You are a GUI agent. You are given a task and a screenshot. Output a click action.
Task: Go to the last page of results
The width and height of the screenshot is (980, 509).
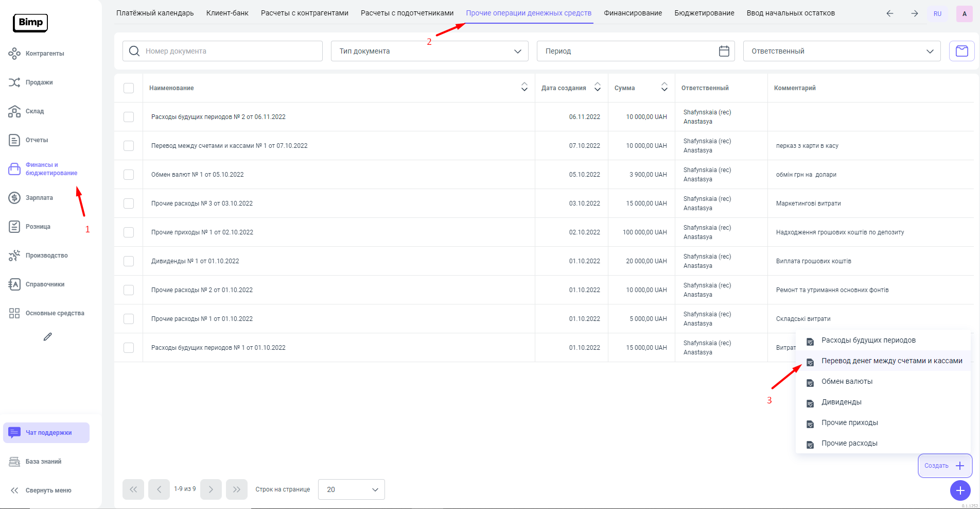[236, 489]
